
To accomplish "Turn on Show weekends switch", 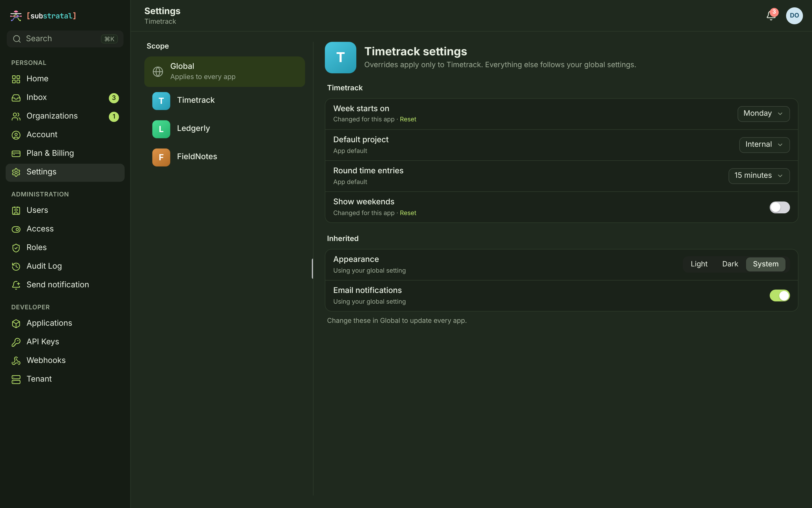I will click(x=780, y=207).
